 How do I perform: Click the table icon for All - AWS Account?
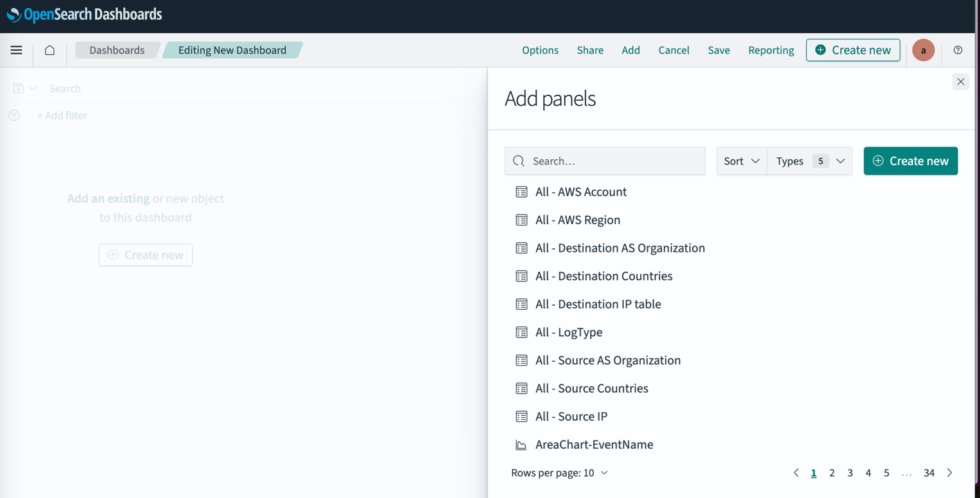tap(522, 192)
